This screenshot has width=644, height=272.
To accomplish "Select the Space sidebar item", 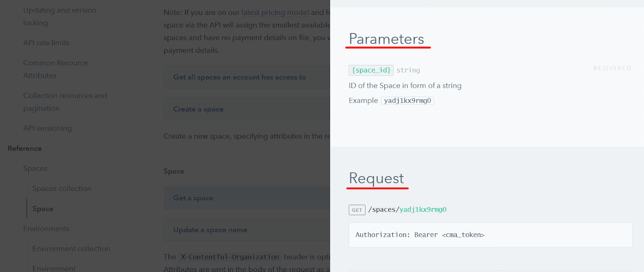I will point(43,209).
